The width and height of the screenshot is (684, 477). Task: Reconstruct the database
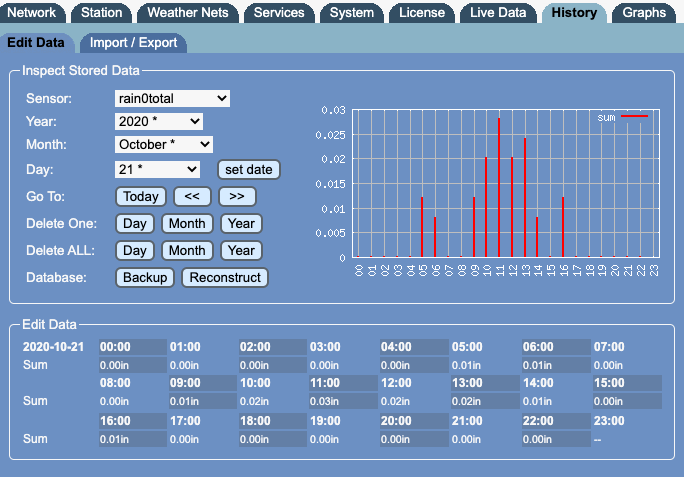pyautogui.click(x=224, y=277)
